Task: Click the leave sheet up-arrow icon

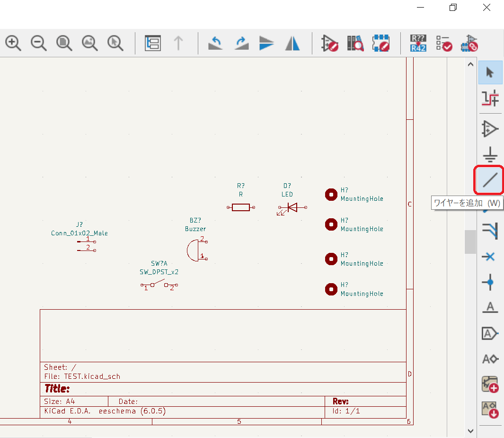Action: (178, 43)
